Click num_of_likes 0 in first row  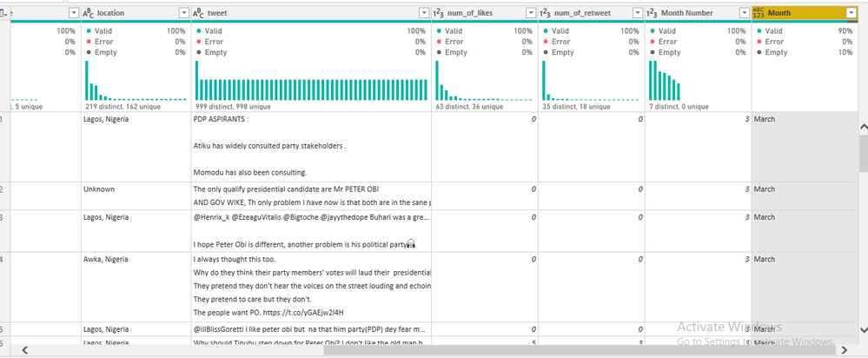coord(533,119)
